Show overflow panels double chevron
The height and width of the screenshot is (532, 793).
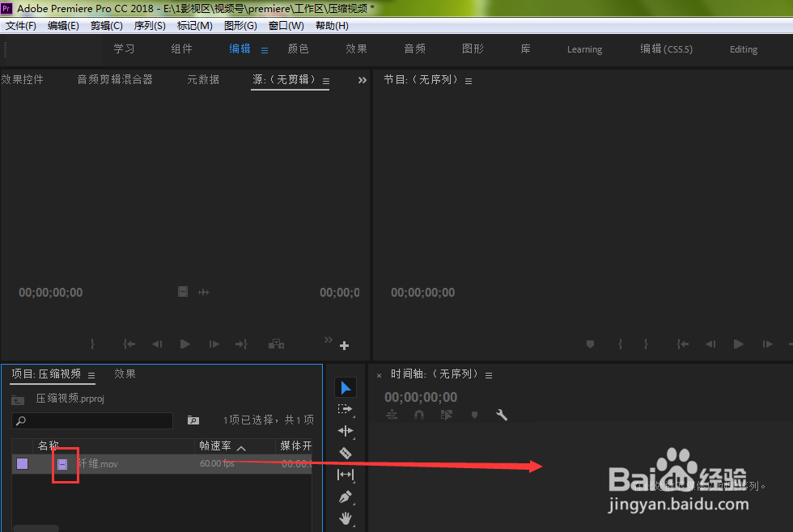click(x=363, y=80)
